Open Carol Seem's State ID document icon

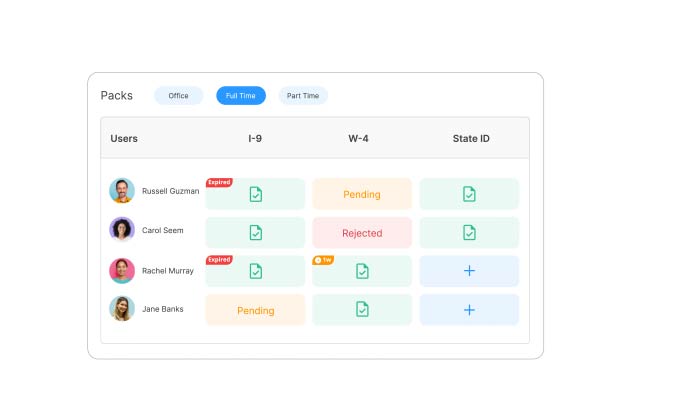tap(469, 232)
